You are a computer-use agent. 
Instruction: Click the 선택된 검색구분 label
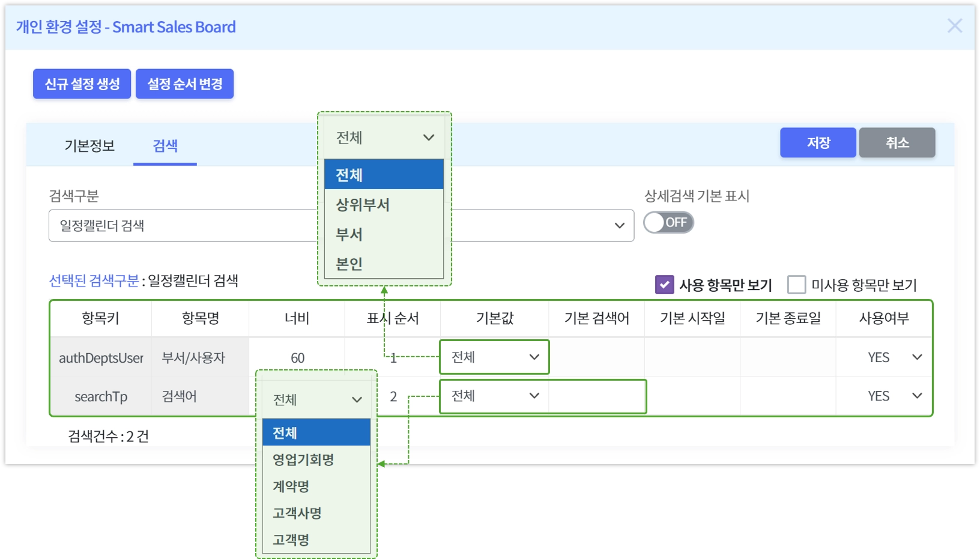pos(94,280)
